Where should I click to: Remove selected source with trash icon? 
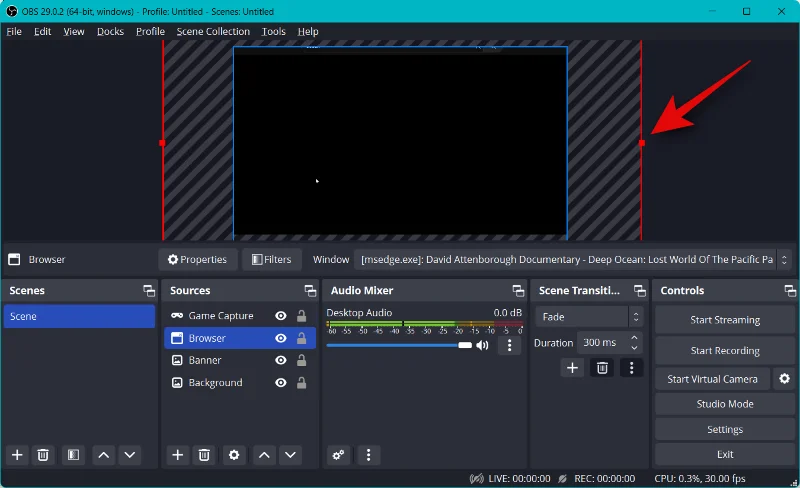point(204,455)
